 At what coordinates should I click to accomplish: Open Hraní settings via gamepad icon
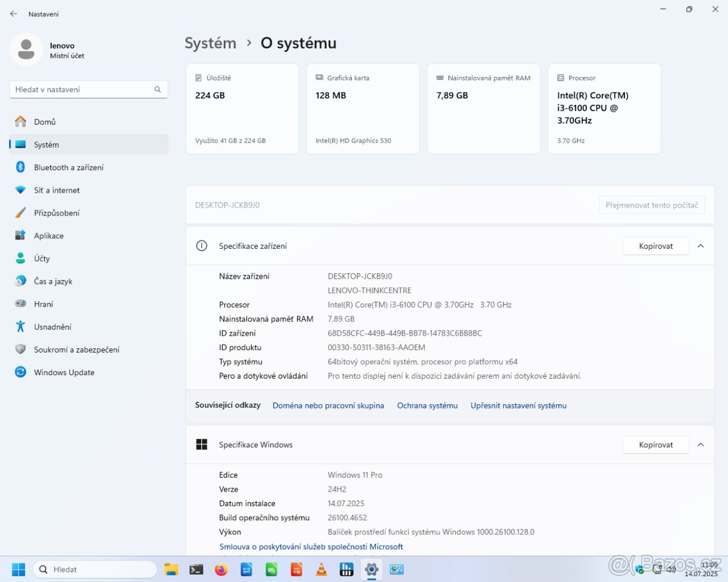pos(19,303)
